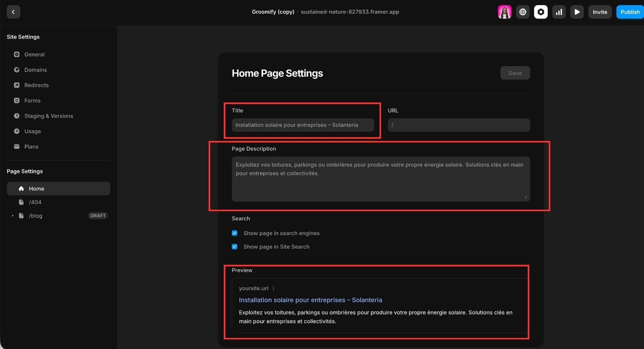
Task: Click the back arrow button
Action: [x=13, y=12]
